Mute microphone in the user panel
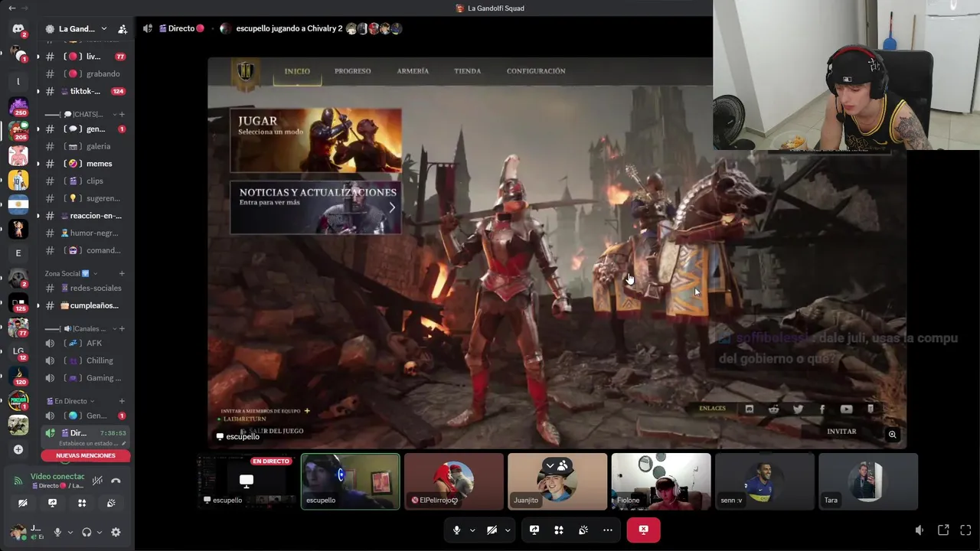The height and width of the screenshot is (551, 980). point(57,532)
